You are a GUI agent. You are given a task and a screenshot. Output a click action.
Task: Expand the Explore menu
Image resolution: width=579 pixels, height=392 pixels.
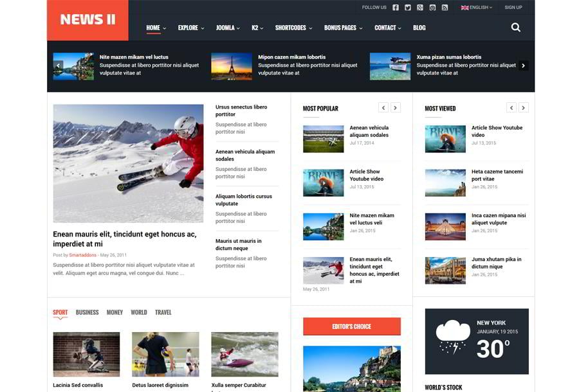[x=190, y=28]
